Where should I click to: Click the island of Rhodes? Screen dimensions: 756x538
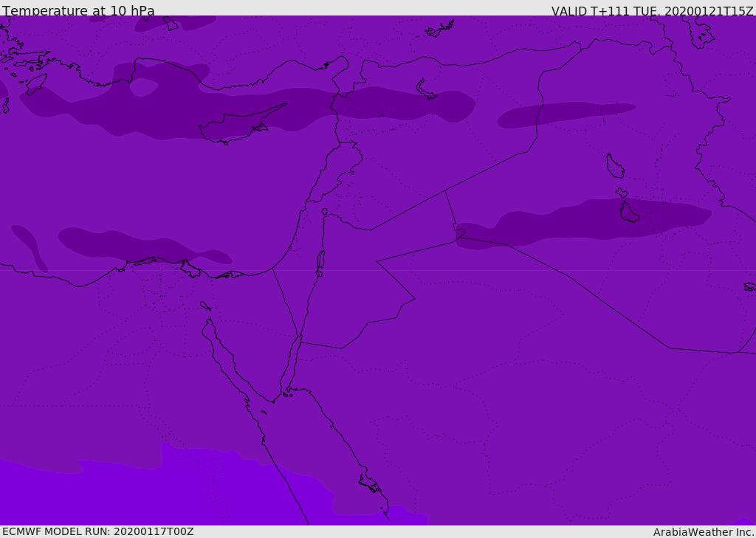click(x=36, y=83)
